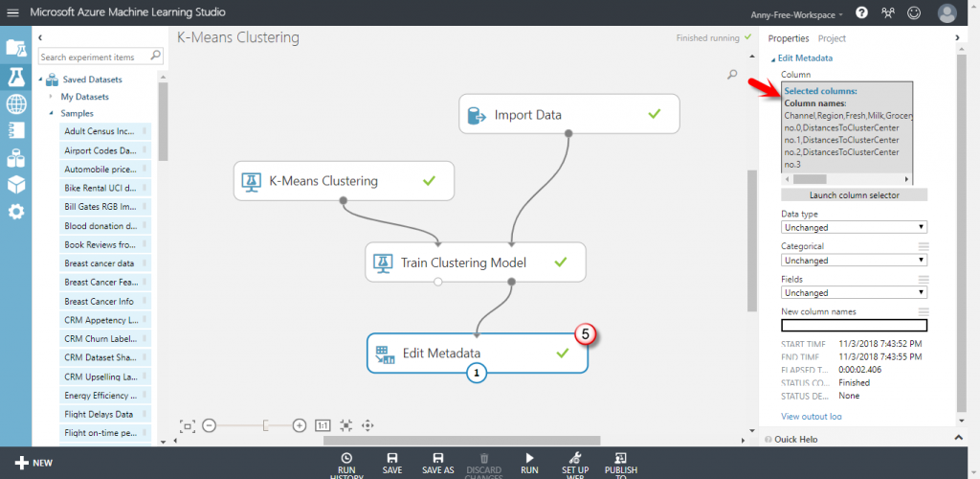Open the Anny-Free-Workspace dropdown
Screen dimensions: 980x479
pos(797,14)
